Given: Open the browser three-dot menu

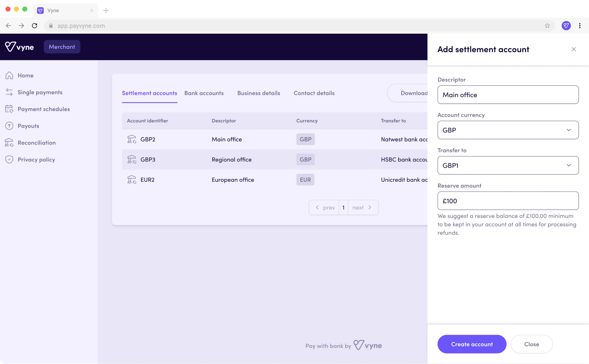Looking at the screenshot, I should pyautogui.click(x=580, y=26).
